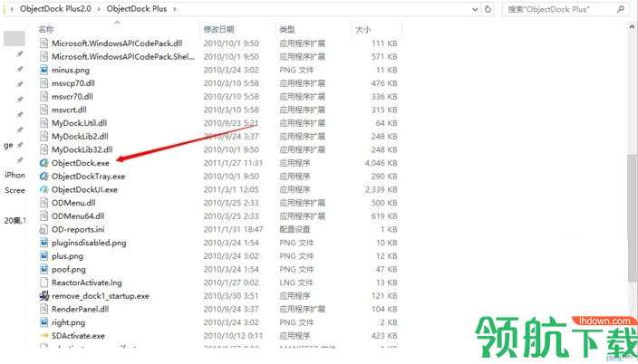
Task: Open the ObjectDock Plus breadcrumb folder
Action: pos(137,9)
